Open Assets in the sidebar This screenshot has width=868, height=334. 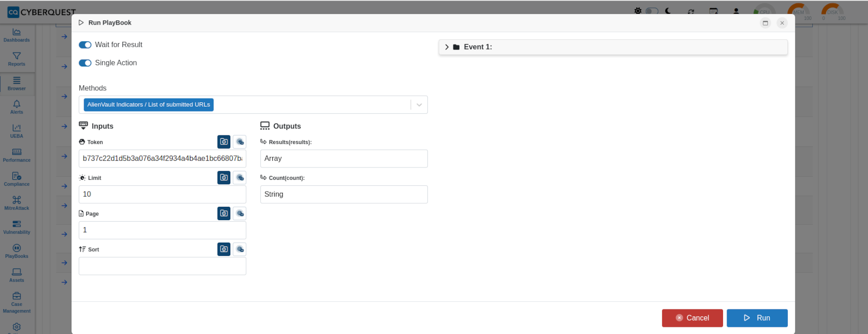17,275
